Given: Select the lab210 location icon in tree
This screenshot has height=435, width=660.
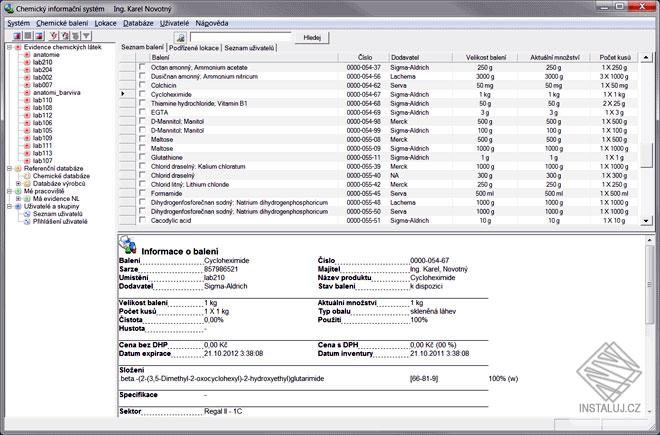Looking at the screenshot, I should 27,62.
